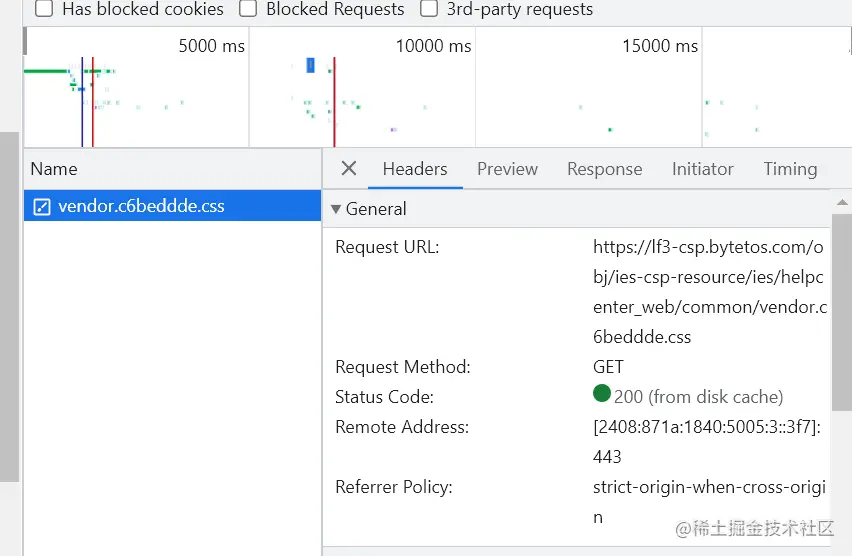The height and width of the screenshot is (556, 852).
Task: Click the green status code indicator dot
Action: (602, 393)
